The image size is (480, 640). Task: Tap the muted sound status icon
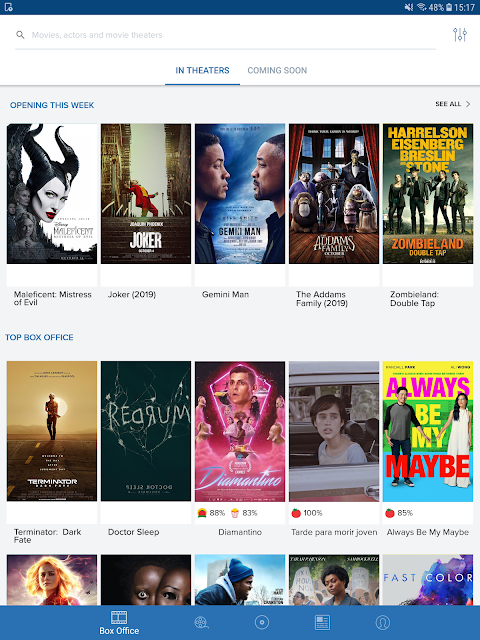pyautogui.click(x=409, y=7)
